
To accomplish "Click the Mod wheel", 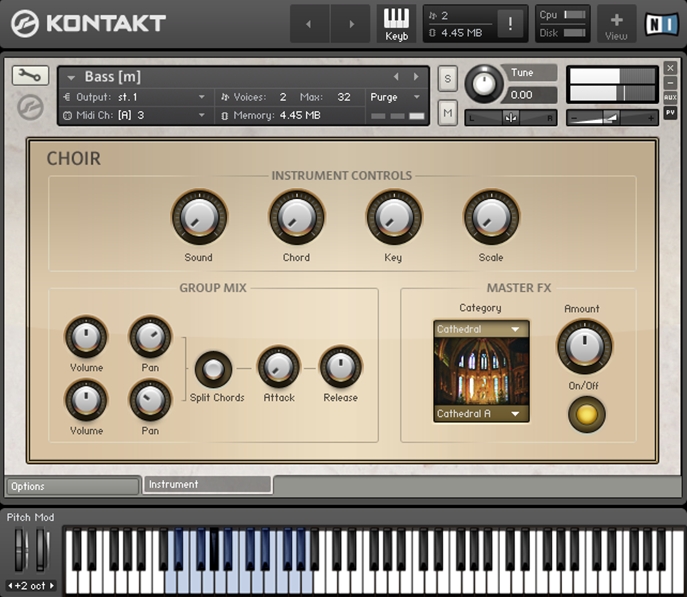I will pos(42,550).
